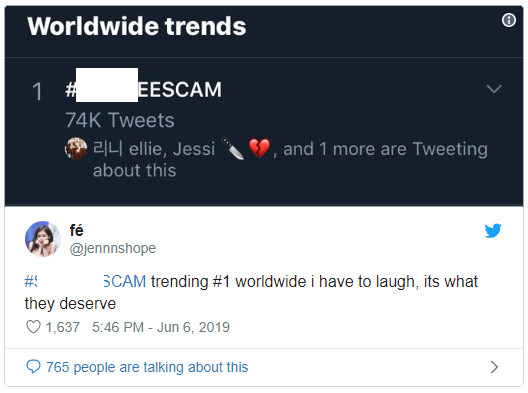Like the tweet with the heart icon
The height and width of the screenshot is (393, 528).
33,327
